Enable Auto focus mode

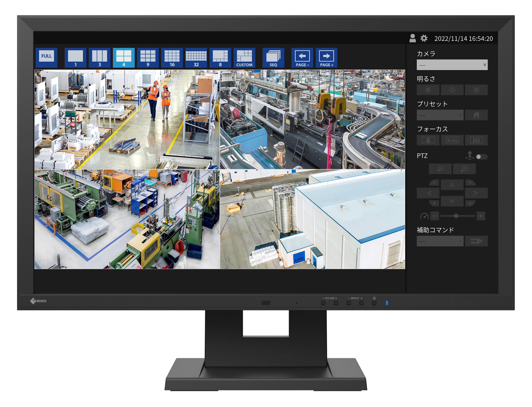click(452, 140)
